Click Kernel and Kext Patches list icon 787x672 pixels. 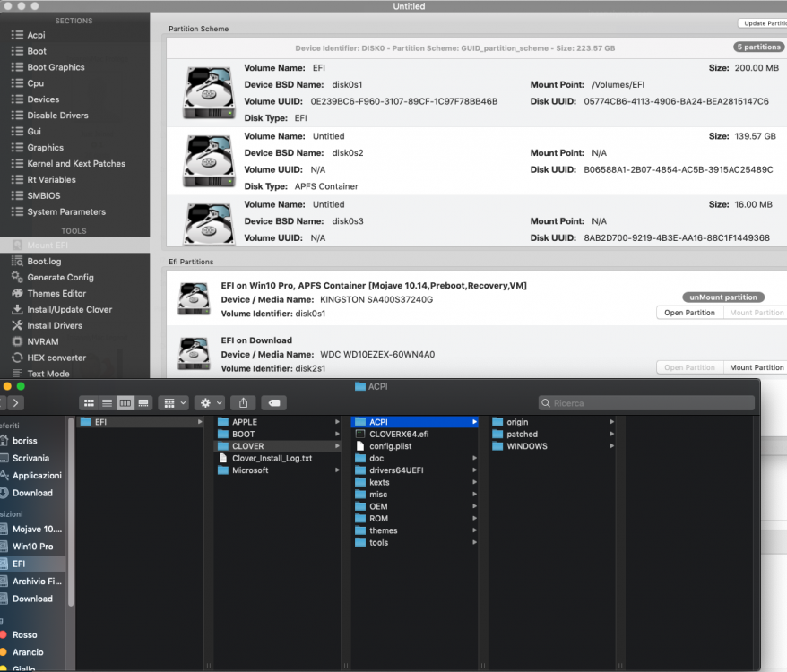coord(18,164)
